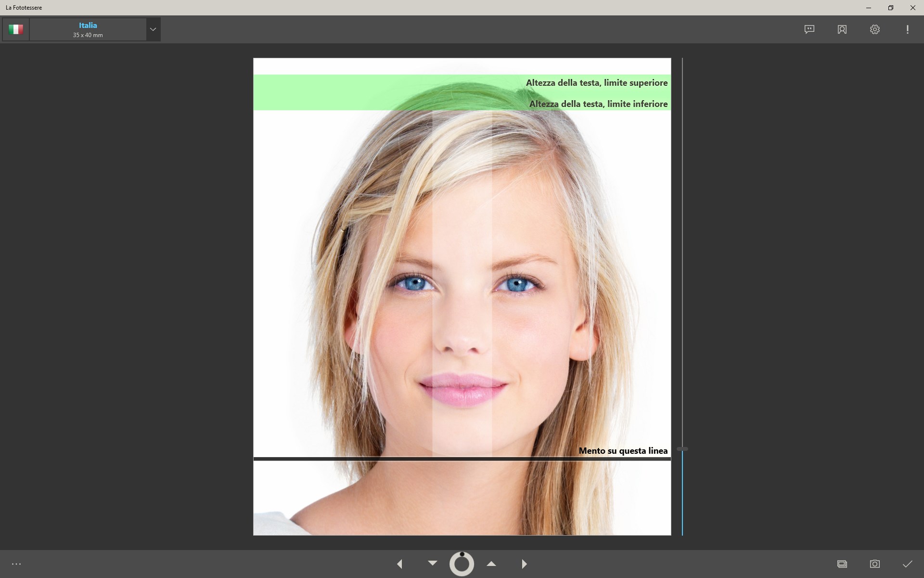Image resolution: width=924 pixels, height=578 pixels.
Task: Open the photo gallery icon
Action: (x=842, y=564)
